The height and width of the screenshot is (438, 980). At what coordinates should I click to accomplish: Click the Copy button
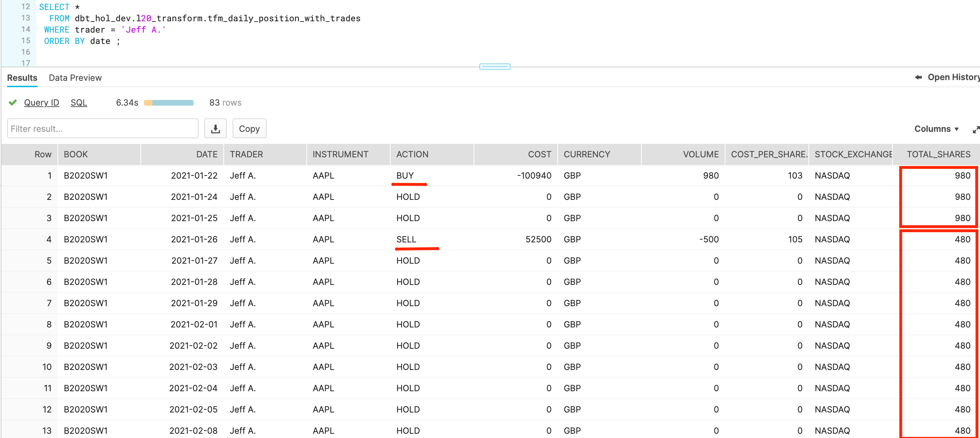point(249,129)
